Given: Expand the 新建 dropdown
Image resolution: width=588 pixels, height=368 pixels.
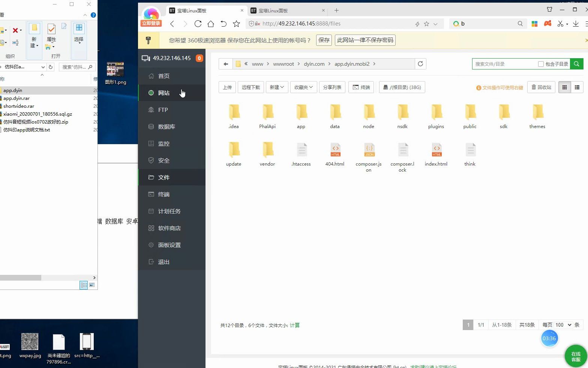Looking at the screenshot, I should click(x=277, y=87).
